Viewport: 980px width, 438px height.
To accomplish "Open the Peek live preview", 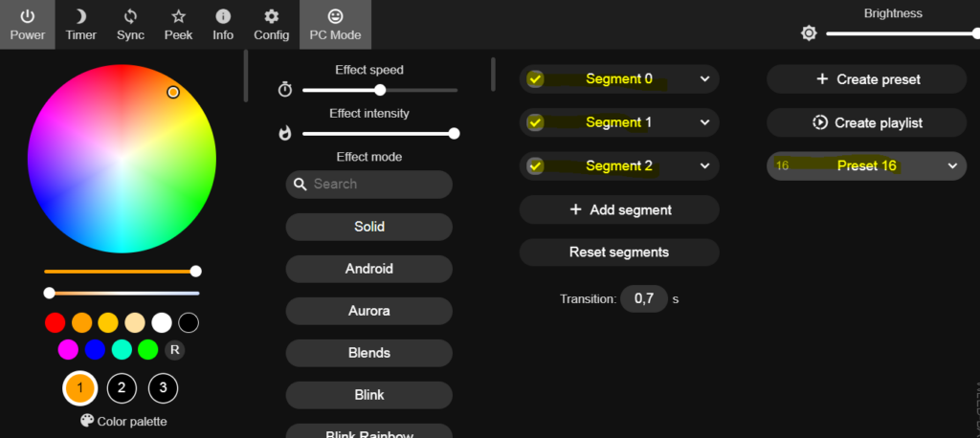I will [x=178, y=25].
